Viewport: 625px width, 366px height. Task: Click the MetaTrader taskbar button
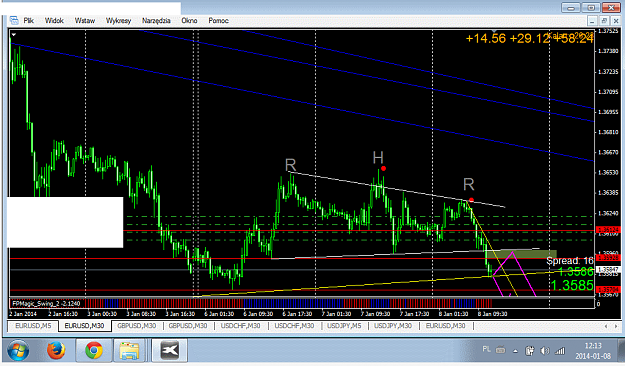(x=169, y=351)
